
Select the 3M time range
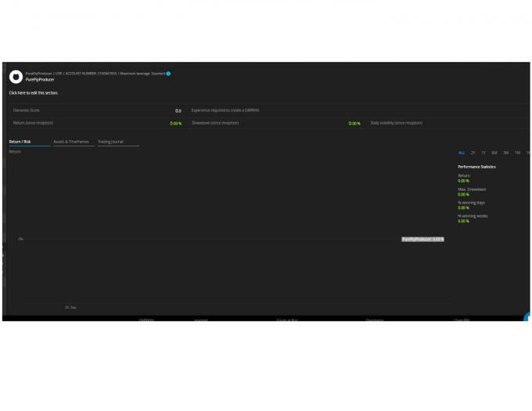pyautogui.click(x=506, y=153)
